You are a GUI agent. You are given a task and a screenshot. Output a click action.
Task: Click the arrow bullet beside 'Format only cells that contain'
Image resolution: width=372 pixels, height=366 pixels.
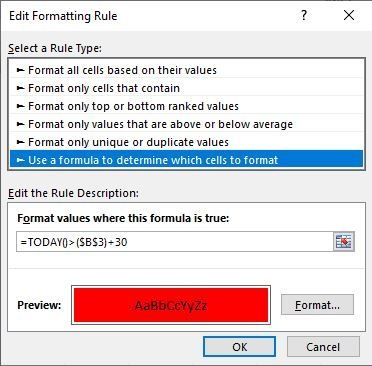tap(21, 88)
